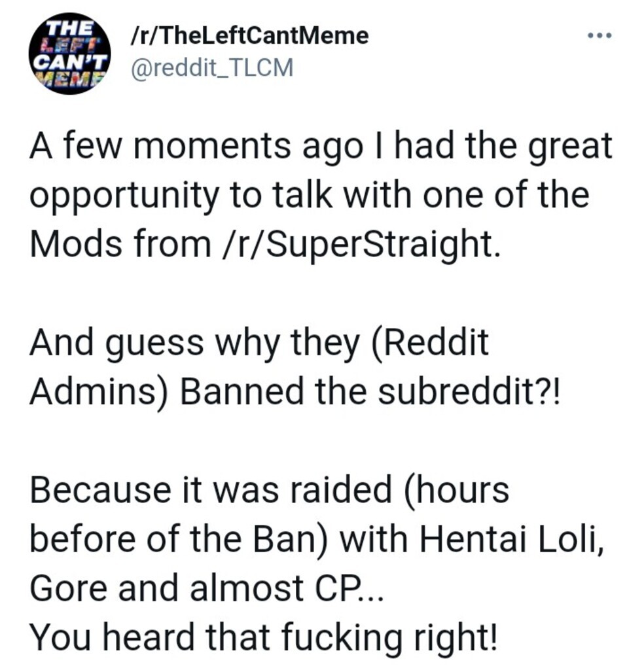
Task: Click the word 'CAN'T' in the avatar
Action: [x=69, y=62]
